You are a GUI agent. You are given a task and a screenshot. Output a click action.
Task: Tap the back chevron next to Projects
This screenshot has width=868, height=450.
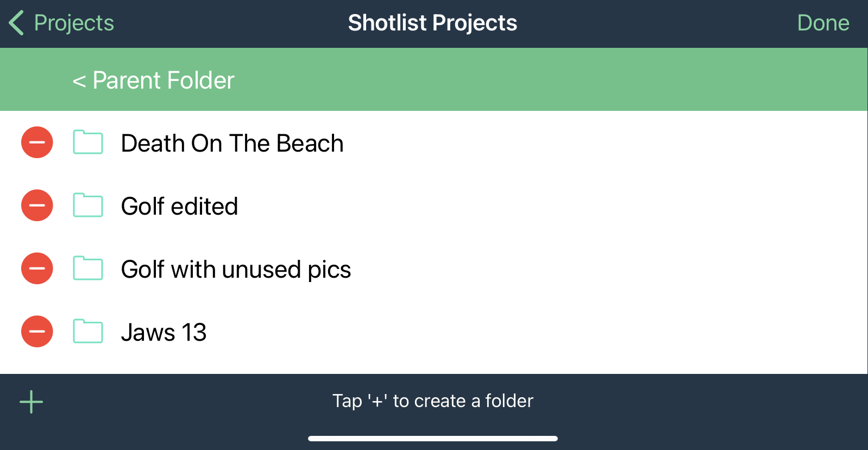click(16, 23)
